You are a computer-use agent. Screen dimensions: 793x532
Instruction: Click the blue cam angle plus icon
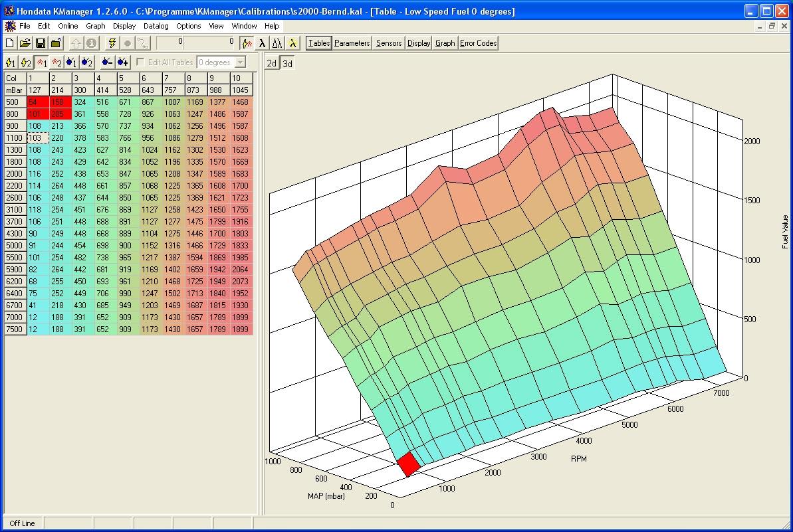click(x=122, y=62)
